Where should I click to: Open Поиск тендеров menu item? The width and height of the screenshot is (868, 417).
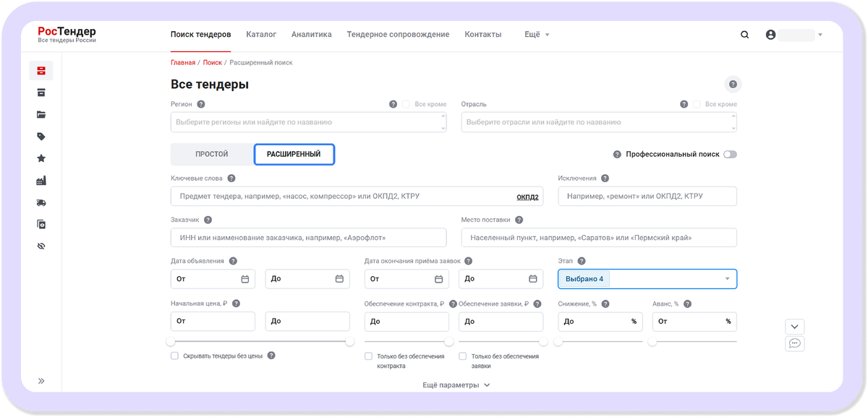(201, 34)
